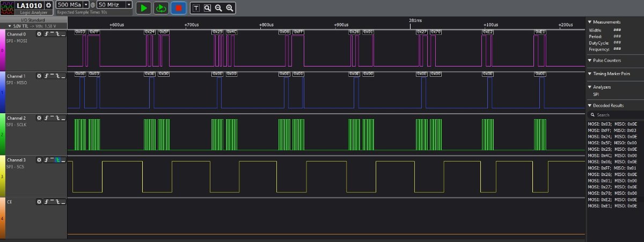Toggle rising edge trigger on Channel 0
644x242 pixels.
tap(46, 34)
